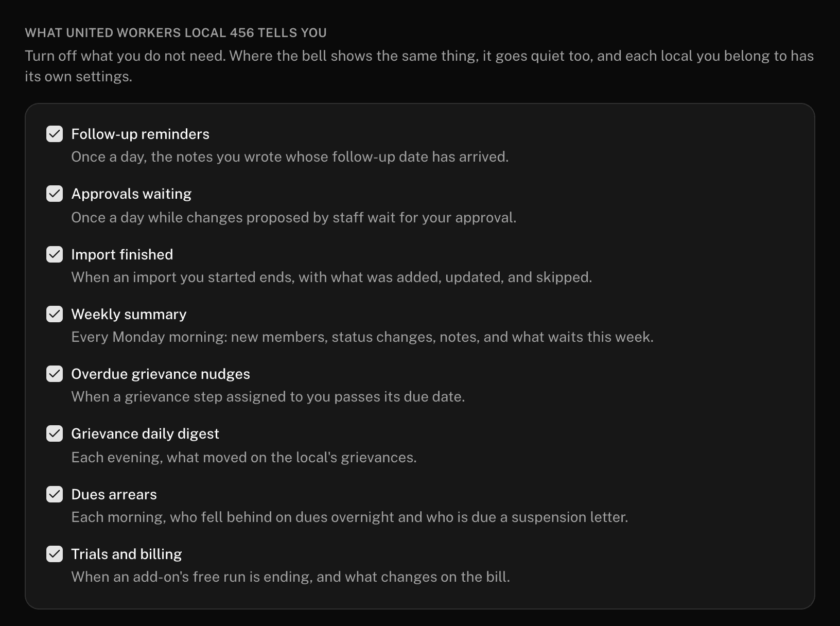Toggle the Trials and billing checkbox

(55, 554)
